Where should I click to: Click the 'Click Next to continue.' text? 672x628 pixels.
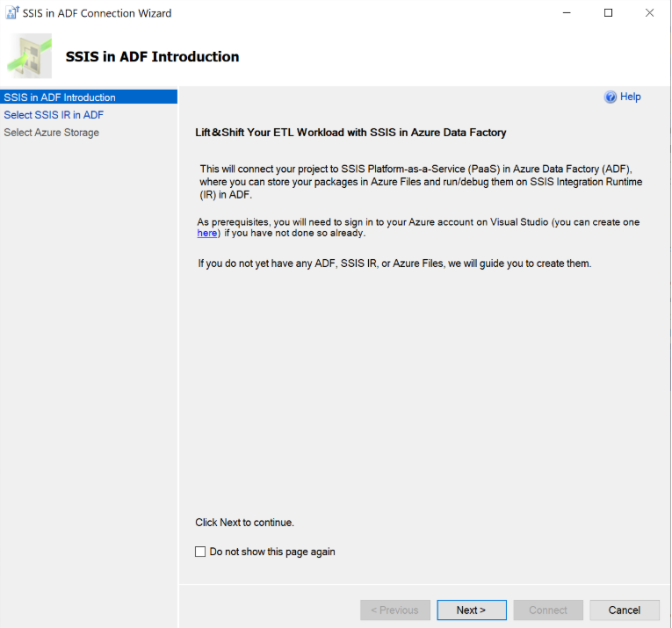tap(245, 523)
